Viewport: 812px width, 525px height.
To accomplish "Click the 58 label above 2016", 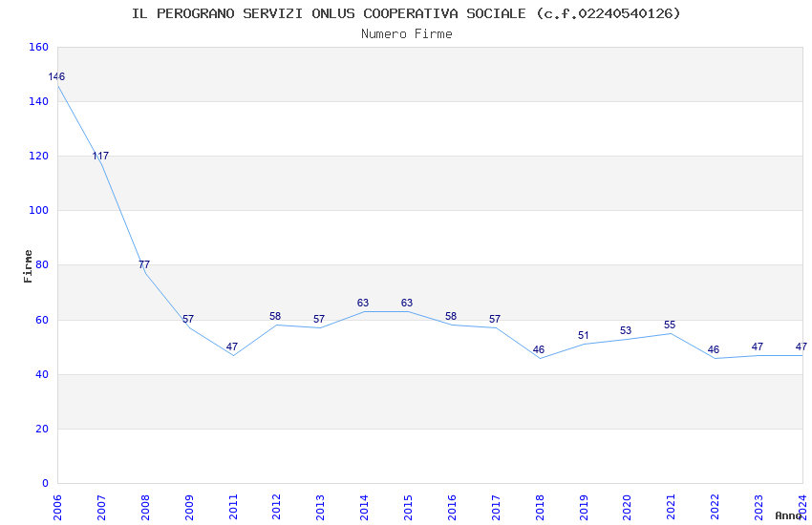I will [x=451, y=316].
